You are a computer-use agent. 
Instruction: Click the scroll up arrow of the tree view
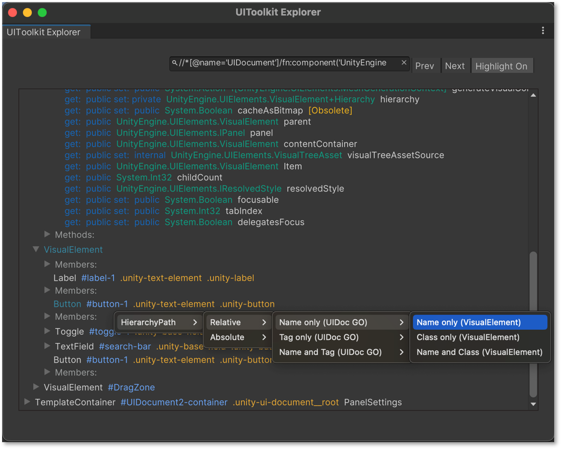tap(533, 96)
